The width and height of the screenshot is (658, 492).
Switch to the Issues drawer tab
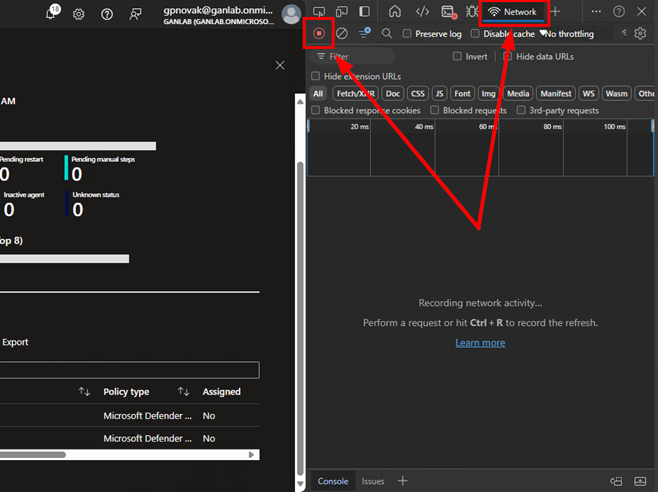[x=373, y=481]
